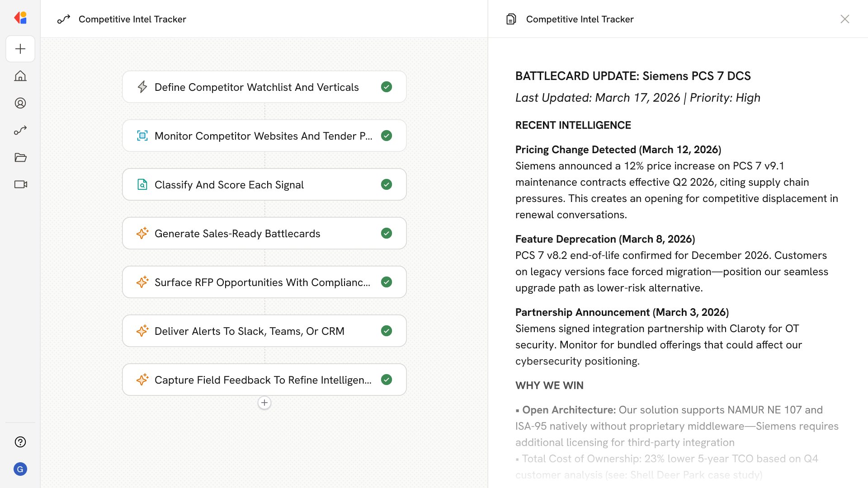Viewport: 868px width, 488px height.
Task: Open the help question mark icon
Action: tap(20, 442)
